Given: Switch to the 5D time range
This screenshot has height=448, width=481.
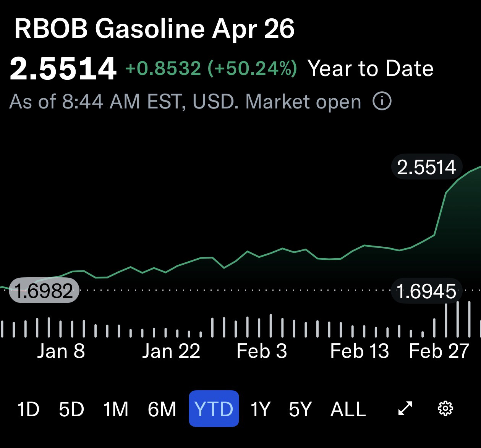Looking at the screenshot, I should click(71, 409).
